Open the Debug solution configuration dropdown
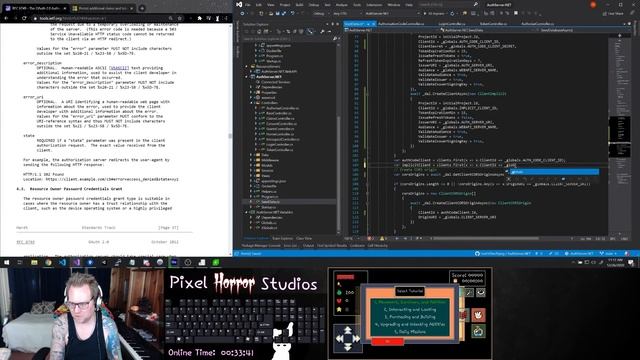This screenshot has height=360, width=640. (x=321, y=13)
